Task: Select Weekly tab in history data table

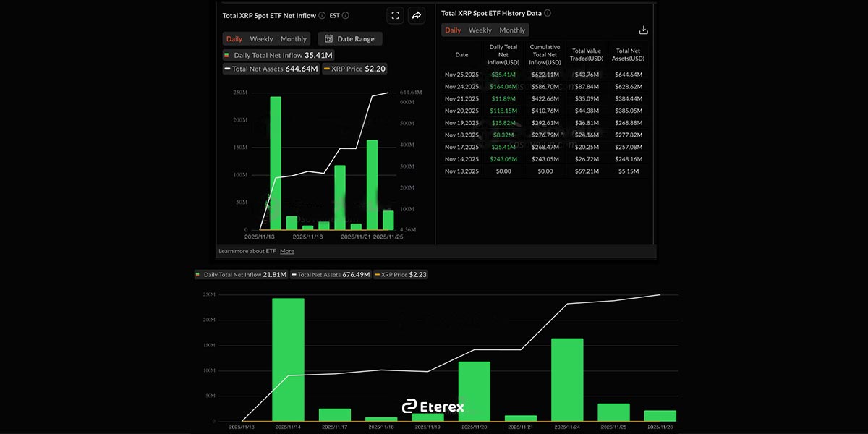Action: click(x=480, y=30)
